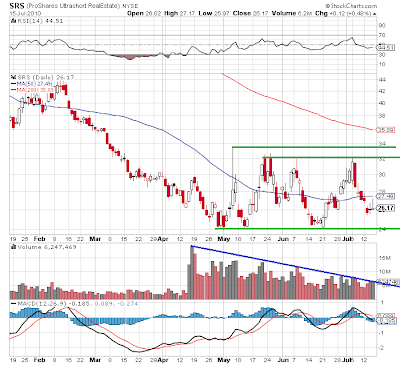Click the 44.51 RSI value tag on axis

tap(386, 48)
